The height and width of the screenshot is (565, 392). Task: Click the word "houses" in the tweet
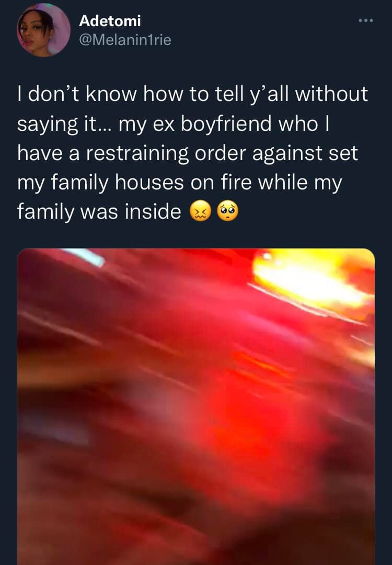149,183
